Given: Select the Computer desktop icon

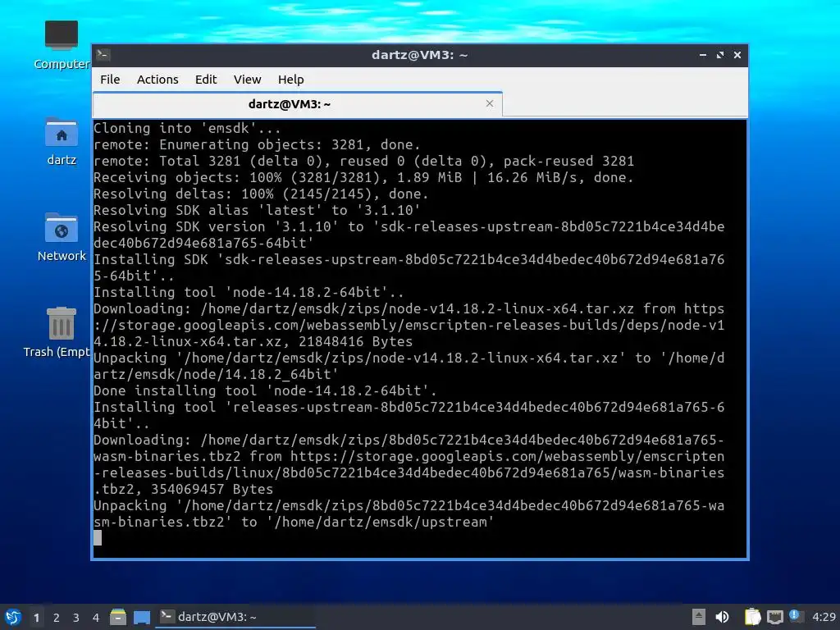Looking at the screenshot, I should pyautogui.click(x=61, y=45).
